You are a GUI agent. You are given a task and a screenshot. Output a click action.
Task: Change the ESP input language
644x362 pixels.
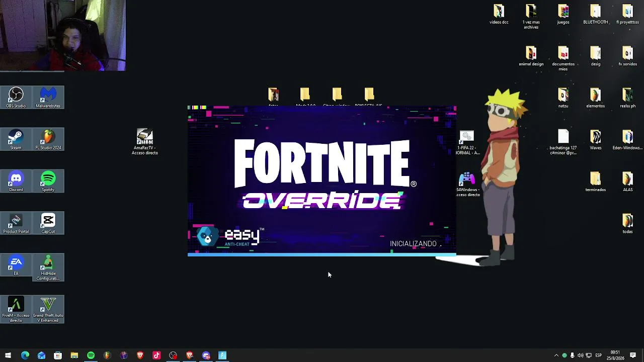[x=598, y=355]
